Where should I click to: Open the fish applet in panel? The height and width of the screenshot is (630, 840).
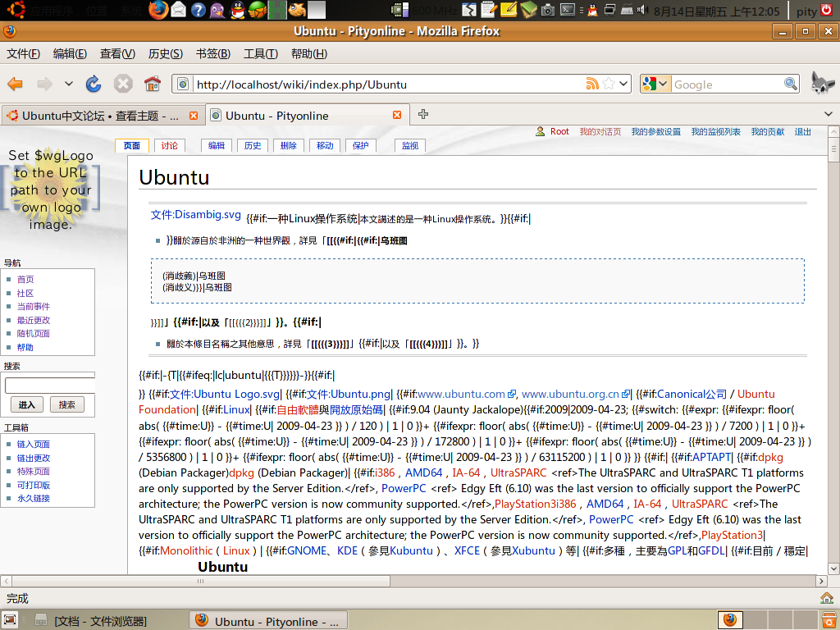[x=297, y=10]
